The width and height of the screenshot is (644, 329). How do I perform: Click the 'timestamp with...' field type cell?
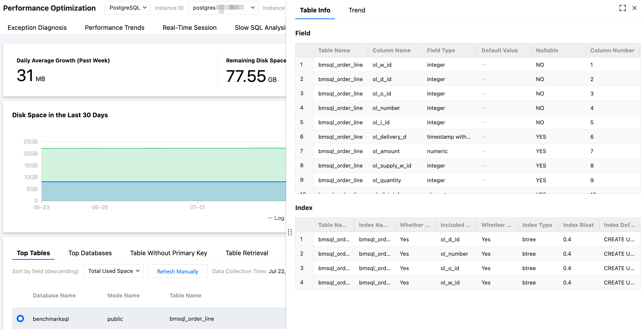click(x=449, y=137)
